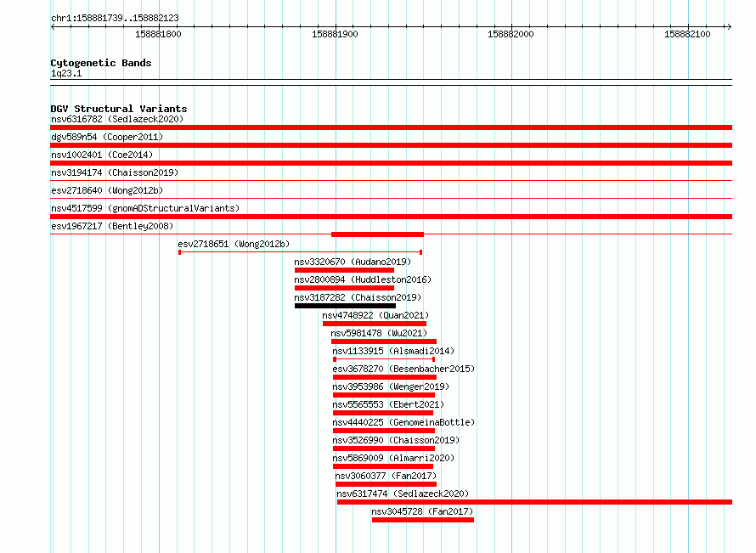The image size is (756, 553).
Task: Click the red bar of nsv5981478 (Wu2021)
Action: click(x=384, y=341)
